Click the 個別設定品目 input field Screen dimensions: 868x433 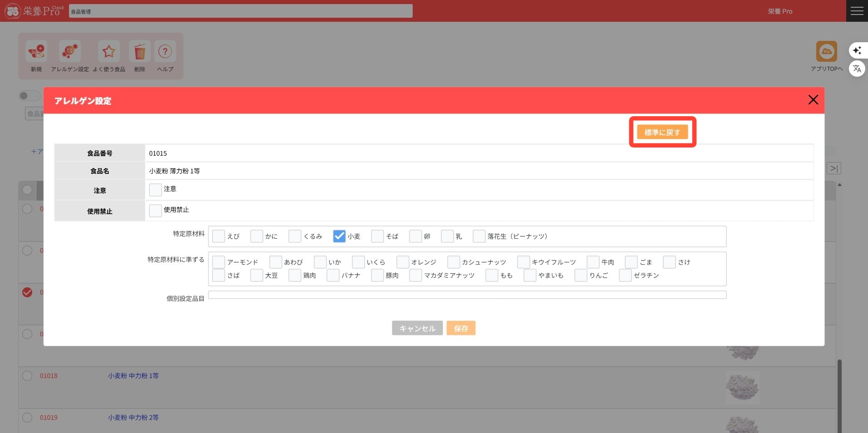[467, 295]
